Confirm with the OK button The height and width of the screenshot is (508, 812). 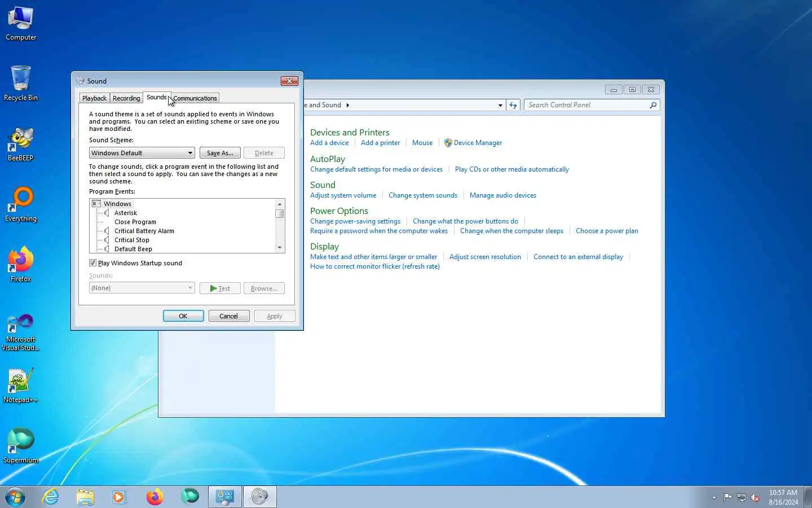pyautogui.click(x=183, y=316)
